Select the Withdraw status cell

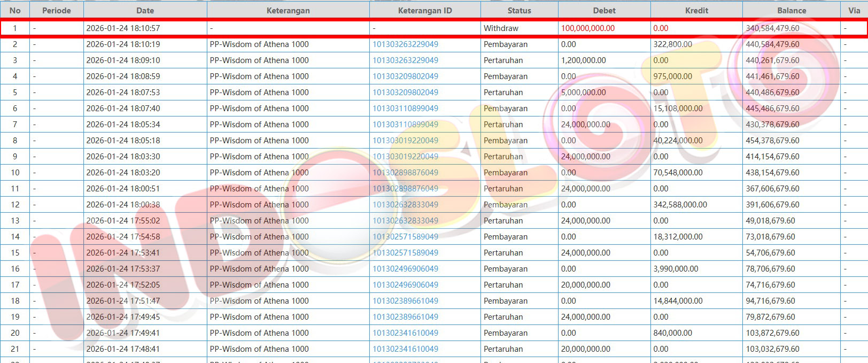[501, 28]
